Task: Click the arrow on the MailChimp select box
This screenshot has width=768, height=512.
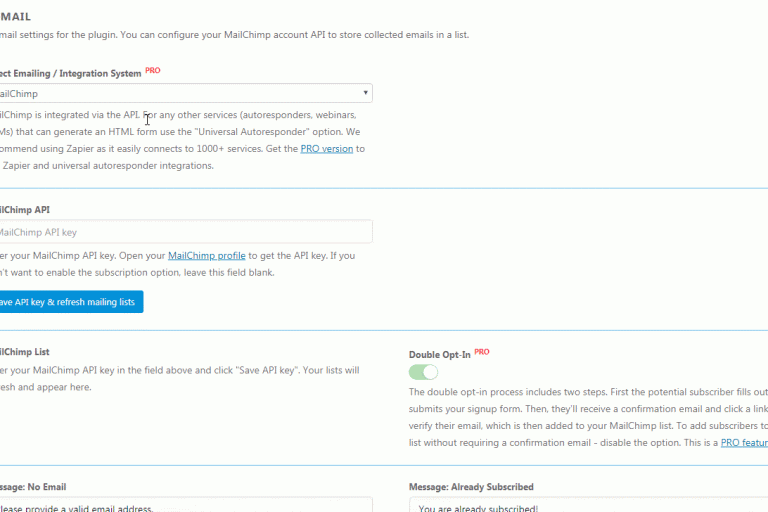Action: [x=366, y=93]
